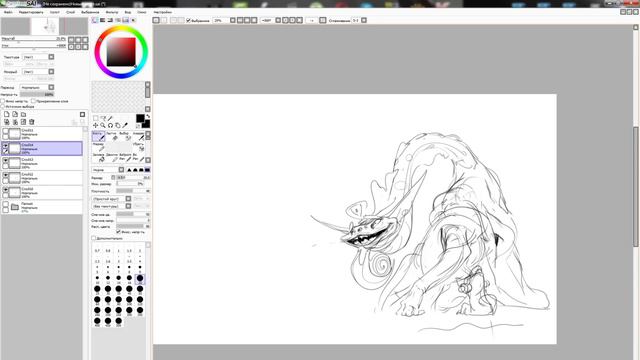This screenshot has height=360, width=640.
Task: Transfer layer contents down icon
Action: pos(7,122)
